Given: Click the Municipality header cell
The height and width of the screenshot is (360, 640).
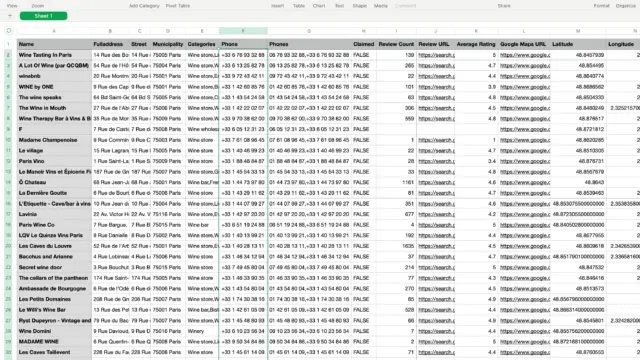Looking at the screenshot, I should point(168,44).
